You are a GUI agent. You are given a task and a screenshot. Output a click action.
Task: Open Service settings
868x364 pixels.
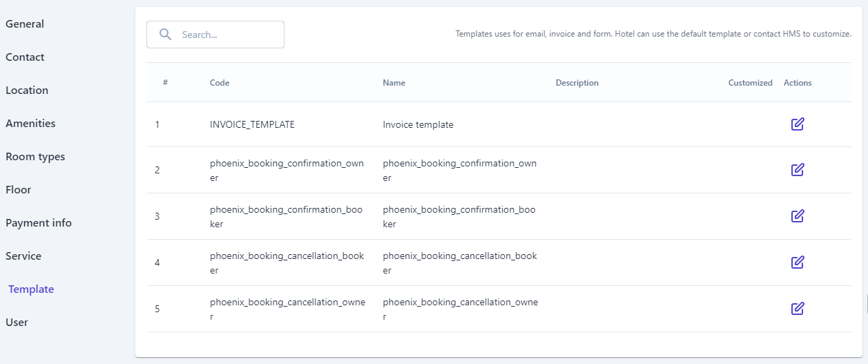point(23,256)
